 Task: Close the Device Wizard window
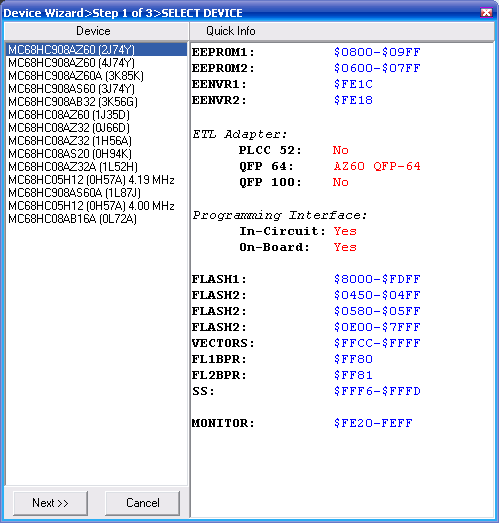(x=486, y=13)
